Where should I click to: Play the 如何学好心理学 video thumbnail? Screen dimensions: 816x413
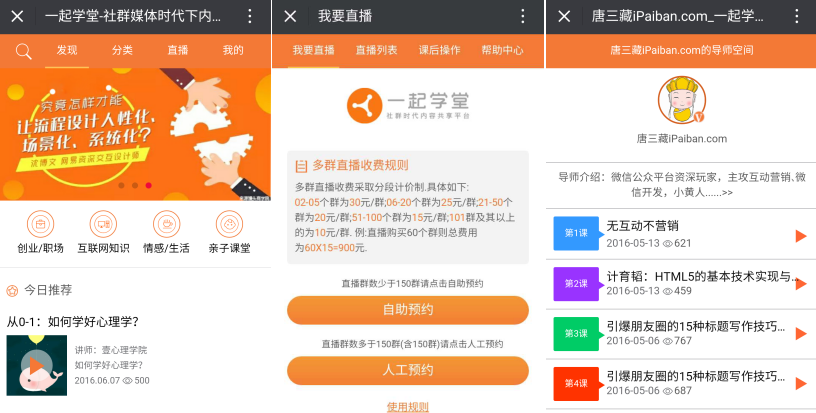click(36, 365)
